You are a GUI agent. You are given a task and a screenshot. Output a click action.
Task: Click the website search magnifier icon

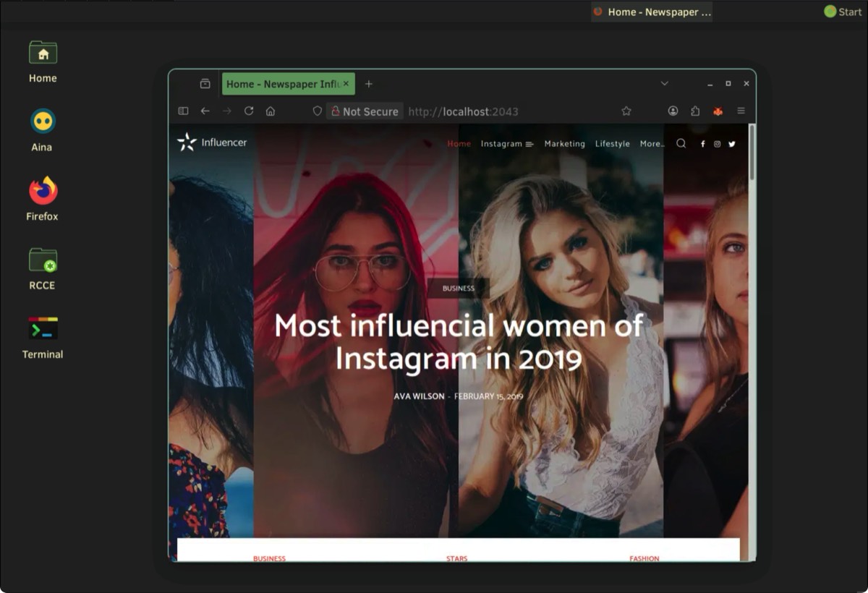tap(681, 143)
